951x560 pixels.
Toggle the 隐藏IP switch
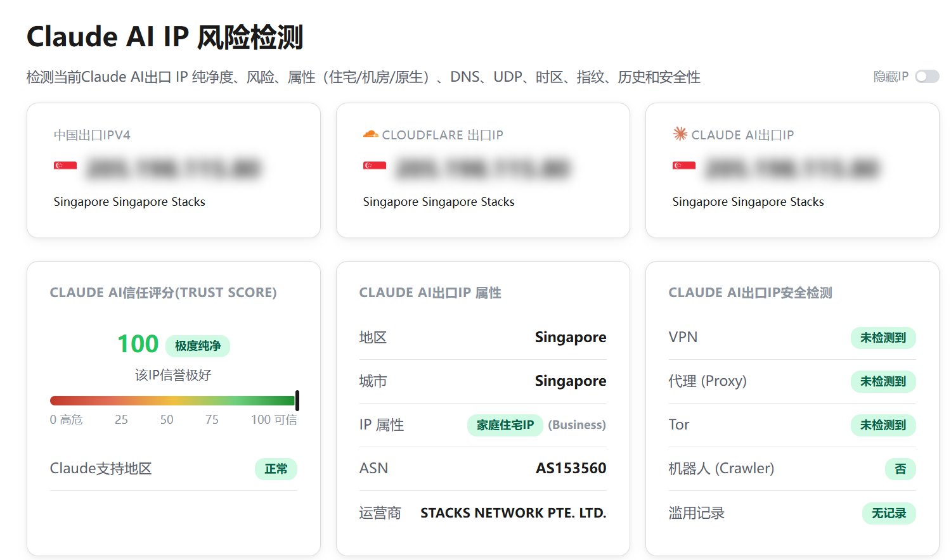point(927,77)
